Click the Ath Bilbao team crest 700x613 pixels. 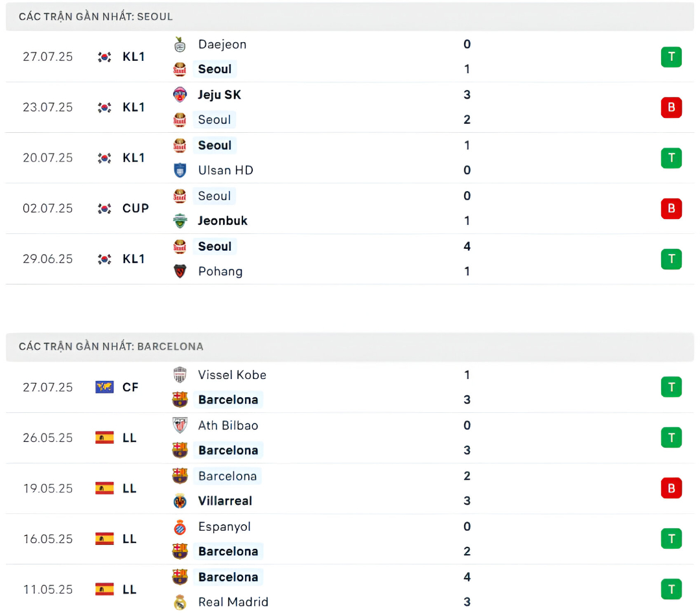(x=180, y=426)
